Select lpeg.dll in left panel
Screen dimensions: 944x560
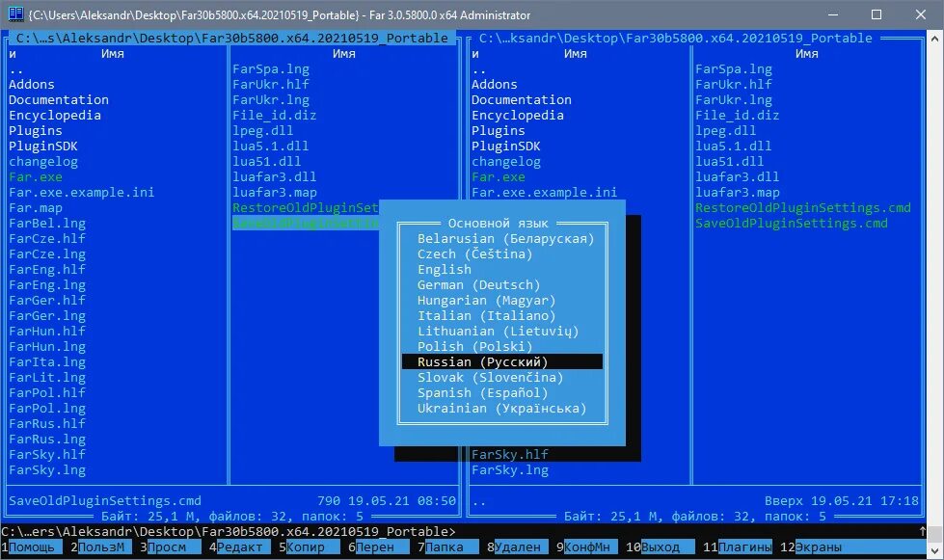[263, 131]
